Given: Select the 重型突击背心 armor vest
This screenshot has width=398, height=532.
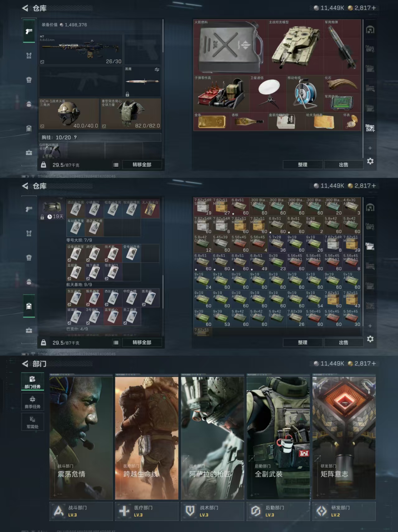Looking at the screenshot, I should [131, 114].
